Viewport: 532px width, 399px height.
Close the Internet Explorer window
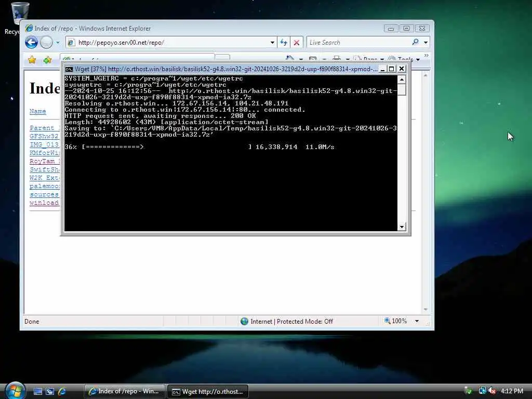click(422, 29)
